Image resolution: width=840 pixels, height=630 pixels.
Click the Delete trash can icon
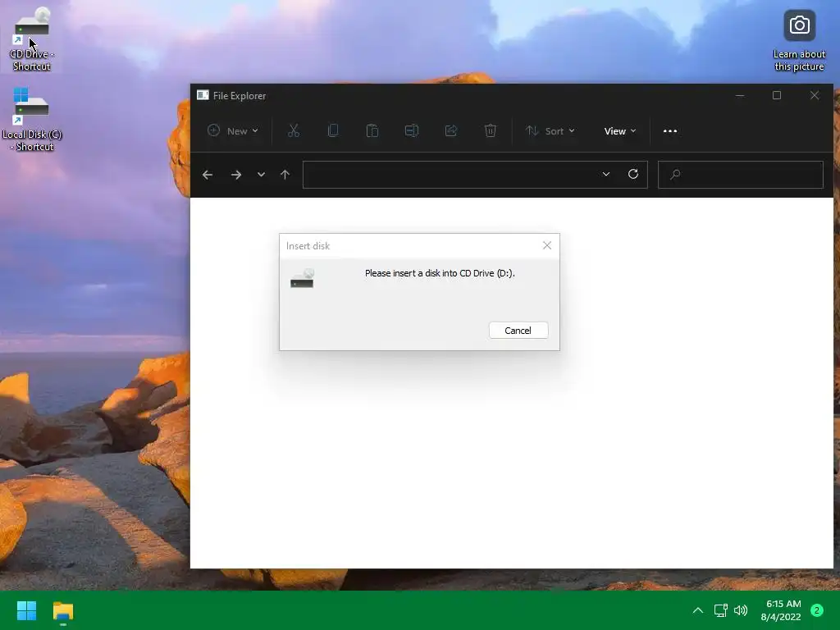491,130
